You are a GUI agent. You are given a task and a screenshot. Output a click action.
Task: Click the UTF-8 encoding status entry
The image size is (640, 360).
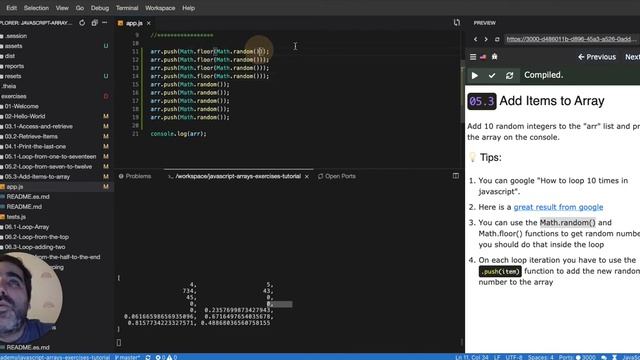(513, 357)
